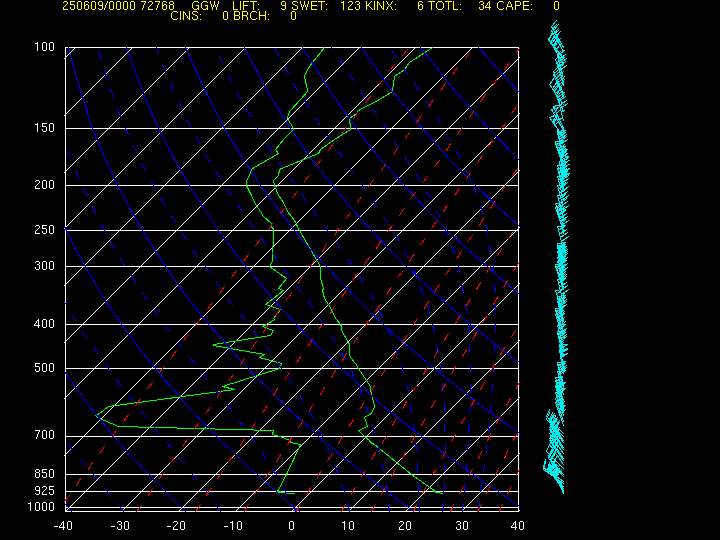This screenshot has width=720, height=540.
Task: Click the 40 temperature axis label
Action: point(518,526)
